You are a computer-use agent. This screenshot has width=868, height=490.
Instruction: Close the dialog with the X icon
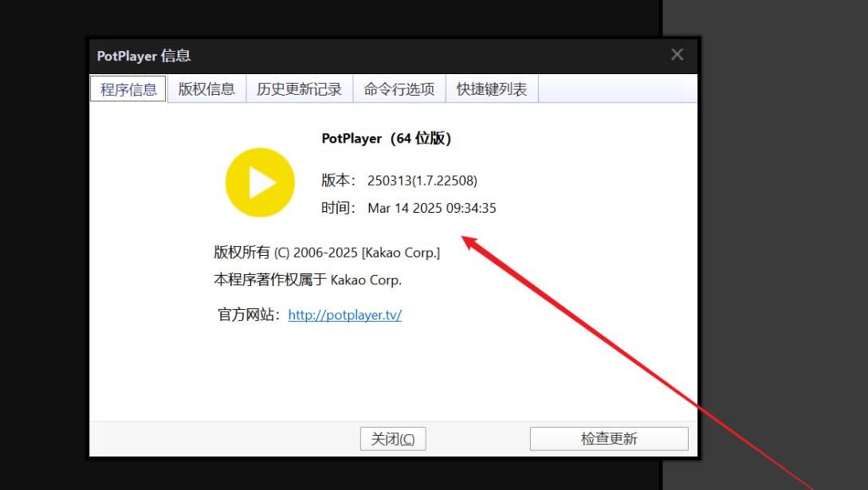pyautogui.click(x=677, y=55)
